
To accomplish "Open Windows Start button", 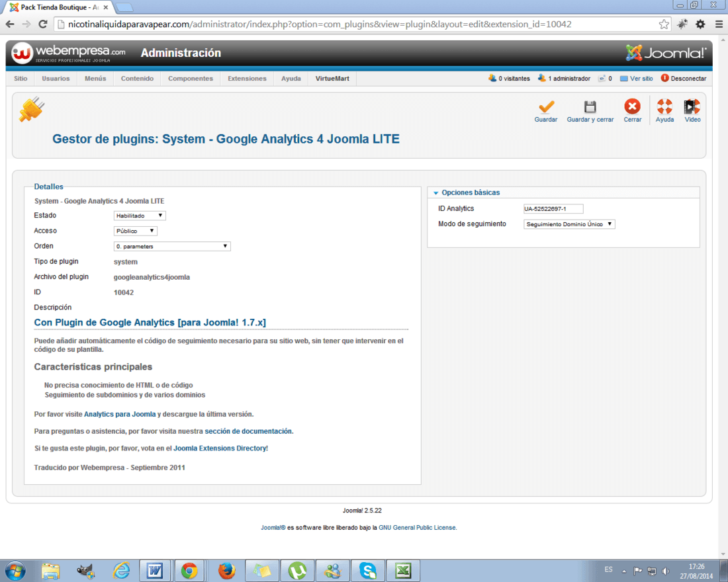I will click(x=15, y=570).
